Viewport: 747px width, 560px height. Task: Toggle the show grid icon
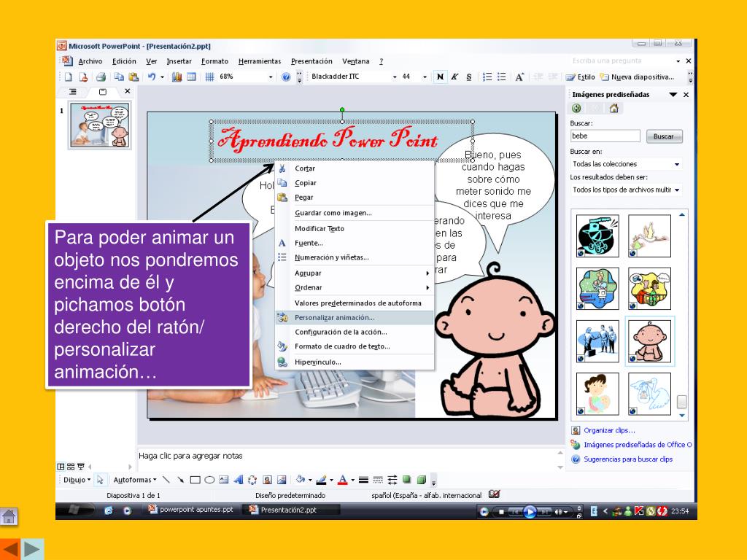(x=209, y=77)
